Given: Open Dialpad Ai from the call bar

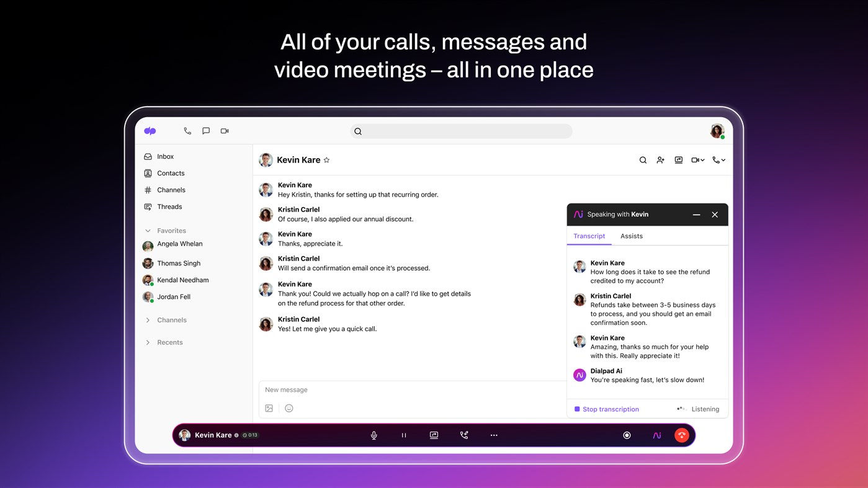Looking at the screenshot, I should coord(656,435).
